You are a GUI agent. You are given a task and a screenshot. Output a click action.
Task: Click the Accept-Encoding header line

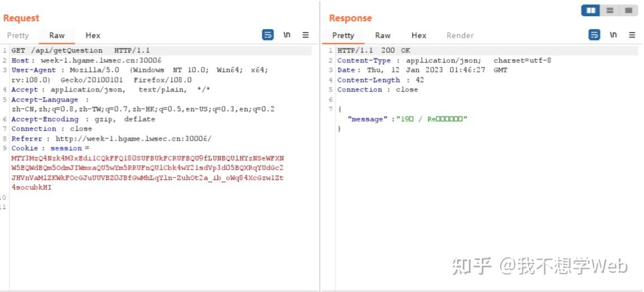83,119
